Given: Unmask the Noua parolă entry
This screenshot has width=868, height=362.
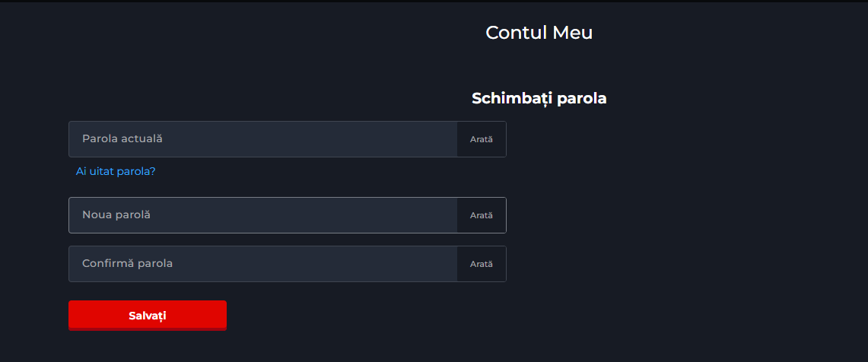Looking at the screenshot, I should point(482,215).
